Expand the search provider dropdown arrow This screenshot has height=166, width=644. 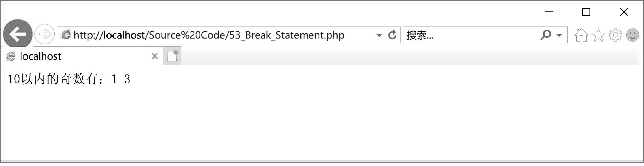click(559, 35)
